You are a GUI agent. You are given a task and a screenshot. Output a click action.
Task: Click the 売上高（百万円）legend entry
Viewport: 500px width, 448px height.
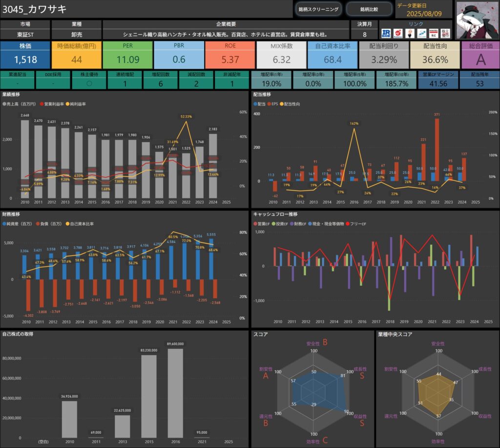tap(19, 104)
